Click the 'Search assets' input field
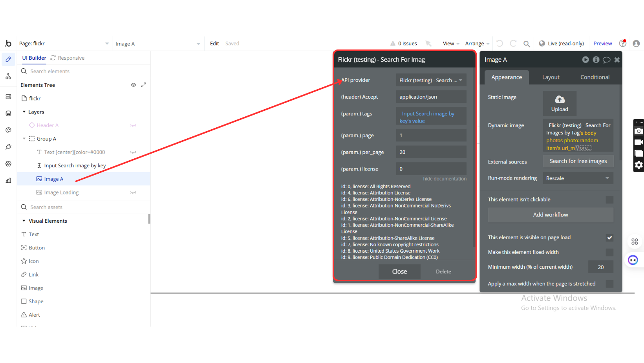 (x=84, y=207)
